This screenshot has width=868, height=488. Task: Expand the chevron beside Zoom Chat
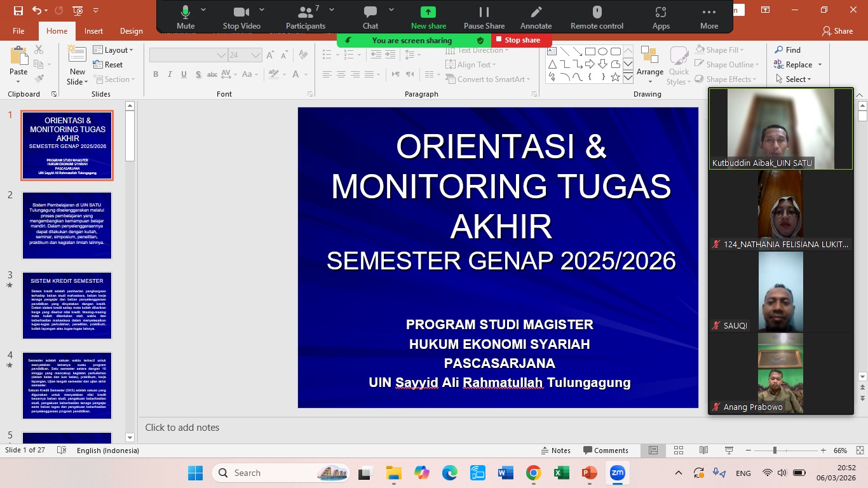pos(391,10)
